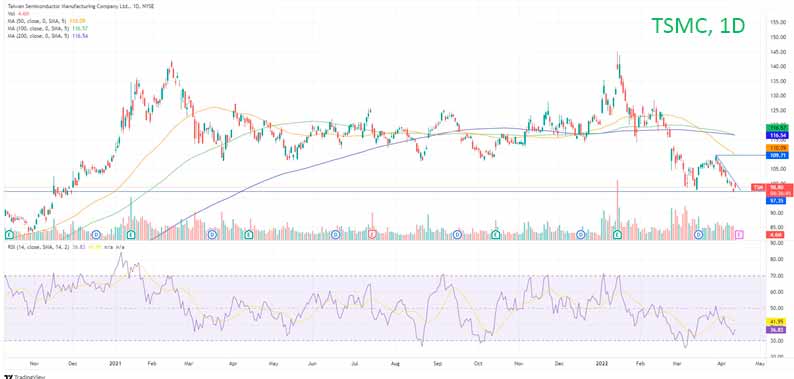Click the blue 97.35 price label
Viewport: 794px width, 379px height.
776,201
